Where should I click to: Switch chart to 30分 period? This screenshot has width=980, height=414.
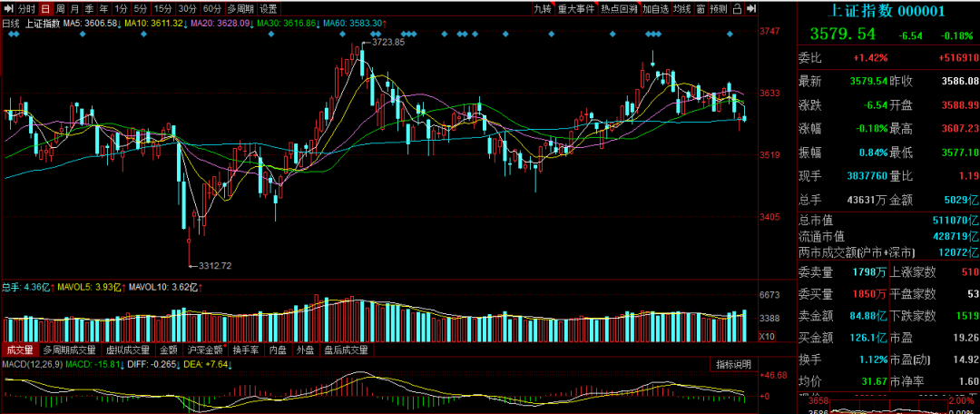[187, 9]
